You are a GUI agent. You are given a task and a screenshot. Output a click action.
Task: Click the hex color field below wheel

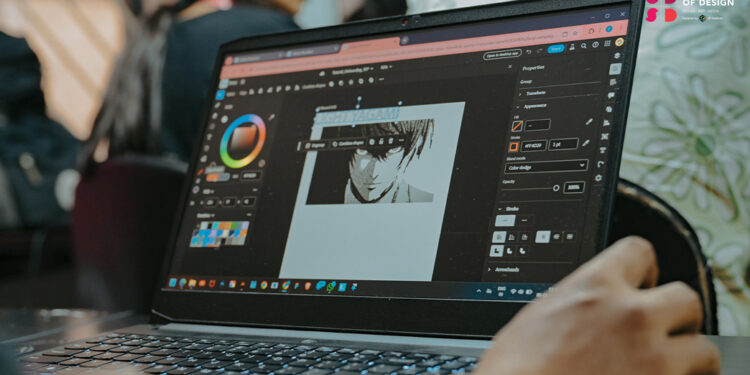(x=251, y=176)
